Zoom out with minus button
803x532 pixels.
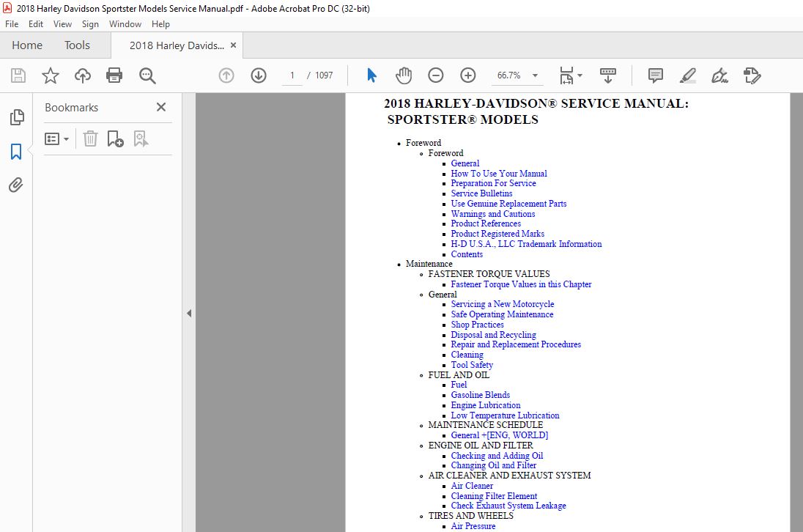pyautogui.click(x=436, y=75)
